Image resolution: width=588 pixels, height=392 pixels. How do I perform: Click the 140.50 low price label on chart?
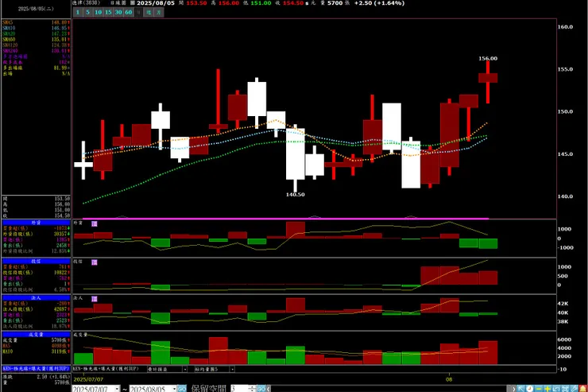(x=295, y=195)
